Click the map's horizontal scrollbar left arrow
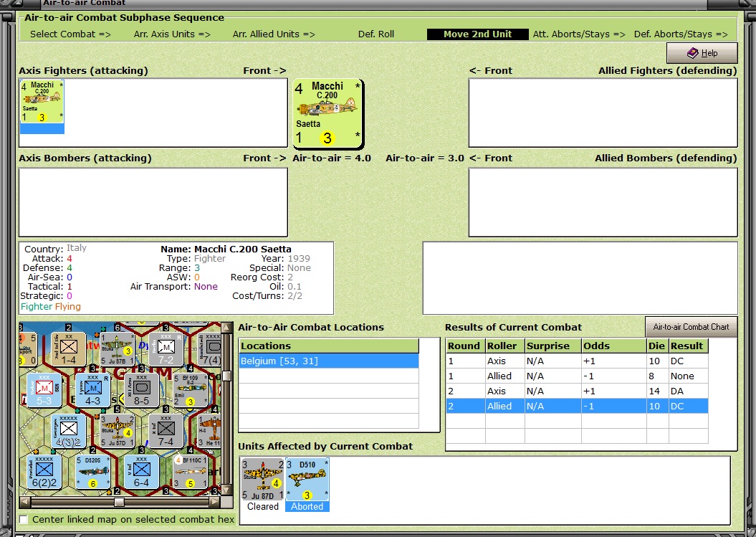The image size is (756, 537). click(x=24, y=503)
